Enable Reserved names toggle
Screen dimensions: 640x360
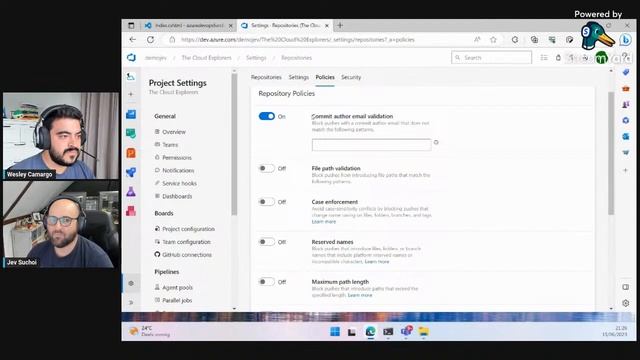[x=267, y=242]
